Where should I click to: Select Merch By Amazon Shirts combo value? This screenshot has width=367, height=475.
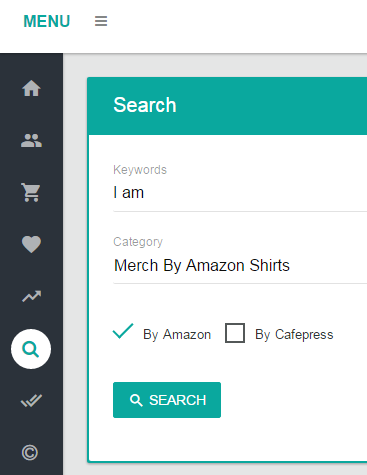pos(202,265)
